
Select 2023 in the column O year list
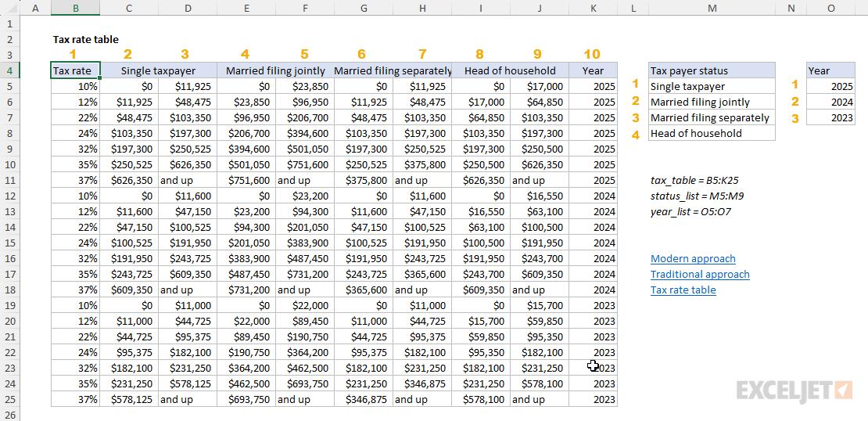pyautogui.click(x=831, y=117)
